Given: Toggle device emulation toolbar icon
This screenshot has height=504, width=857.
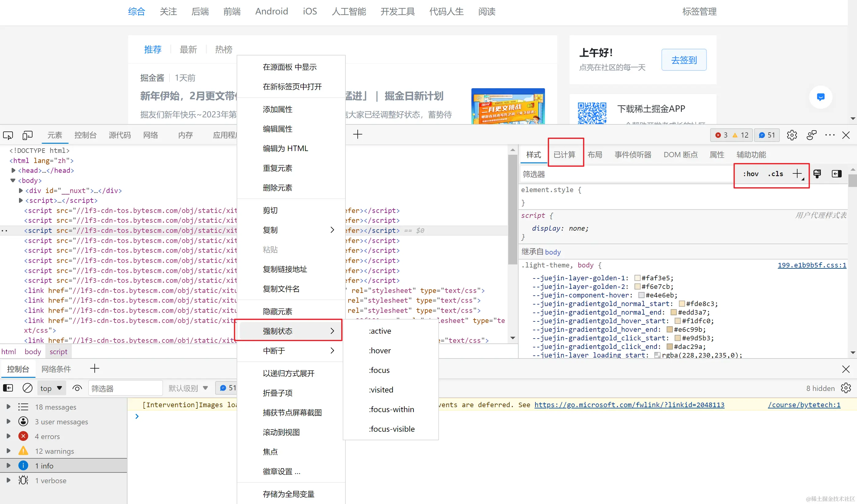Looking at the screenshot, I should pyautogui.click(x=27, y=135).
